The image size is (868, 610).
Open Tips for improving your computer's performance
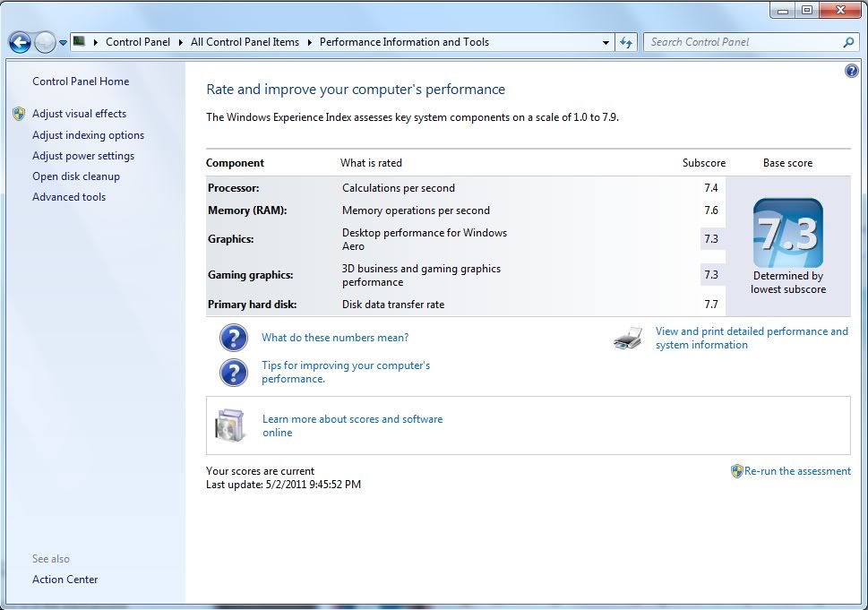click(x=346, y=372)
